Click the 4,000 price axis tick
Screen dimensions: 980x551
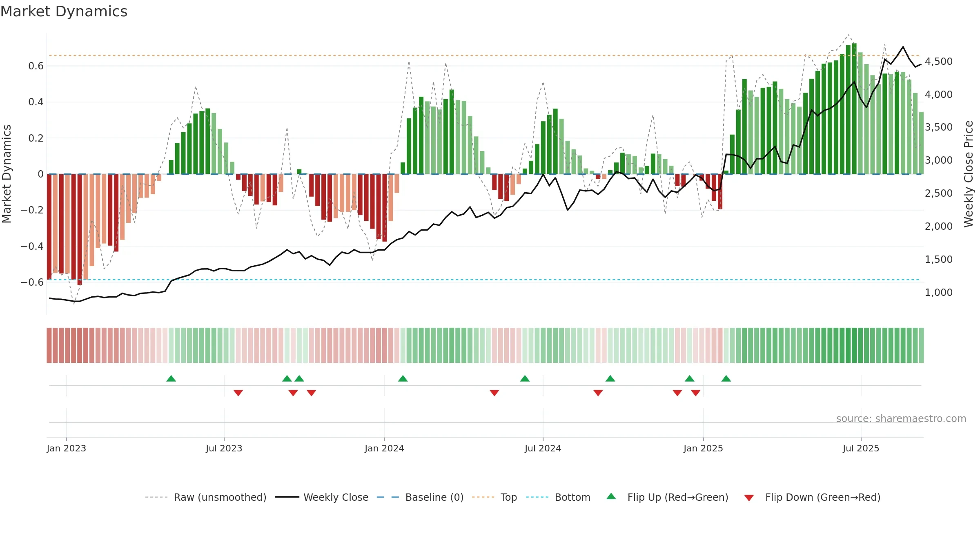[x=939, y=95]
